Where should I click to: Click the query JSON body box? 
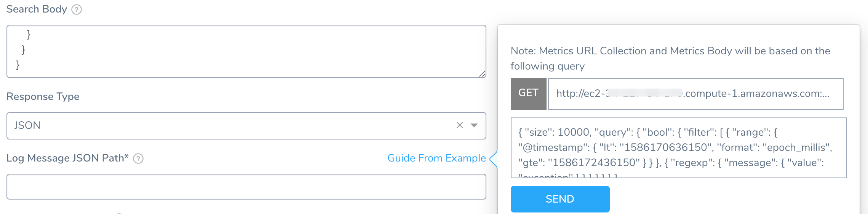[x=678, y=148]
